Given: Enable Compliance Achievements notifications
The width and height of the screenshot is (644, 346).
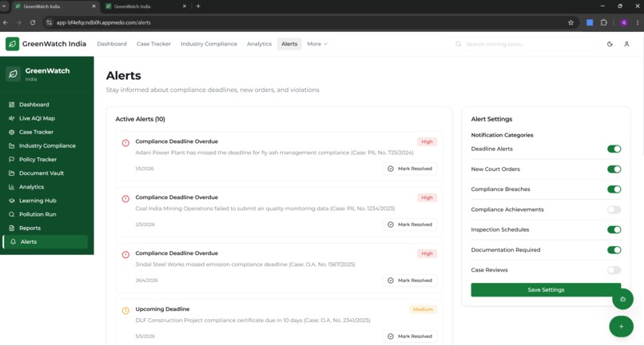Looking at the screenshot, I should (614, 209).
